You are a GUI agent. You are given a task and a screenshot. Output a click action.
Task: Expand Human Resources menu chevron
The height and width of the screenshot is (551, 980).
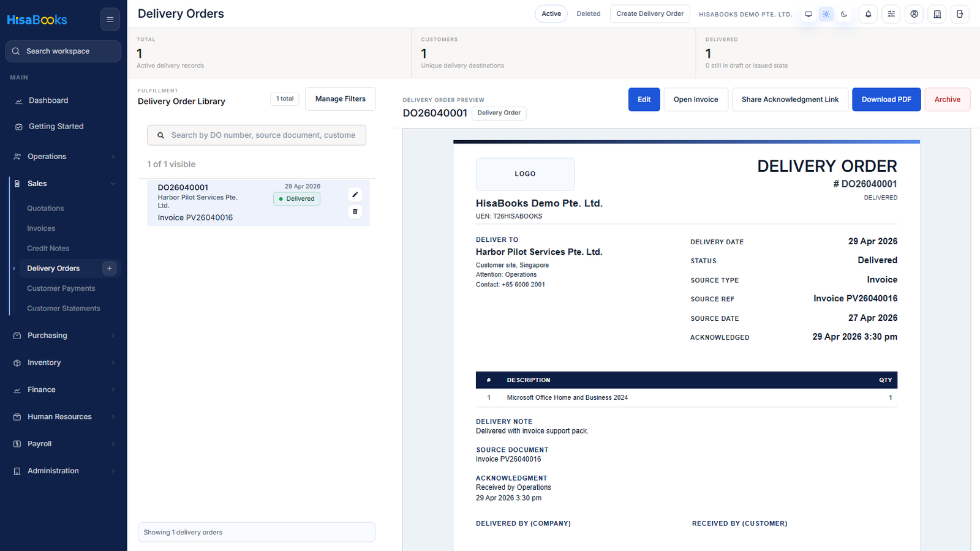pos(113,417)
